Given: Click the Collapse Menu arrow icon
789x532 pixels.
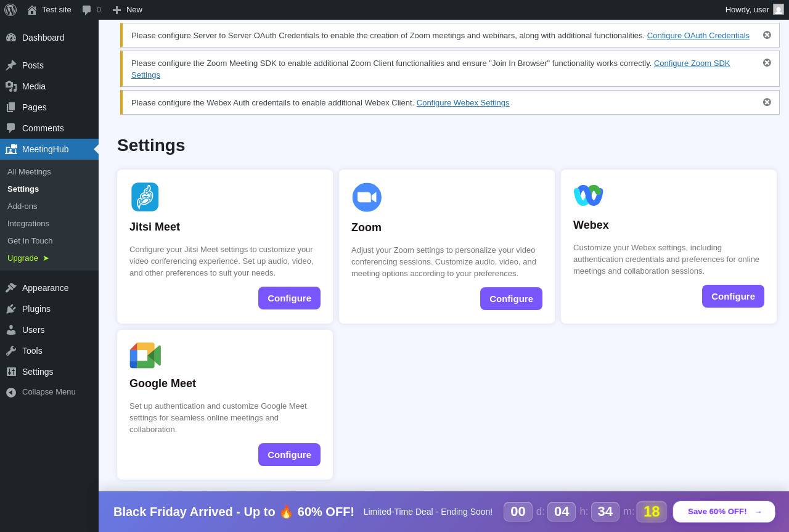Looking at the screenshot, I should (11, 392).
